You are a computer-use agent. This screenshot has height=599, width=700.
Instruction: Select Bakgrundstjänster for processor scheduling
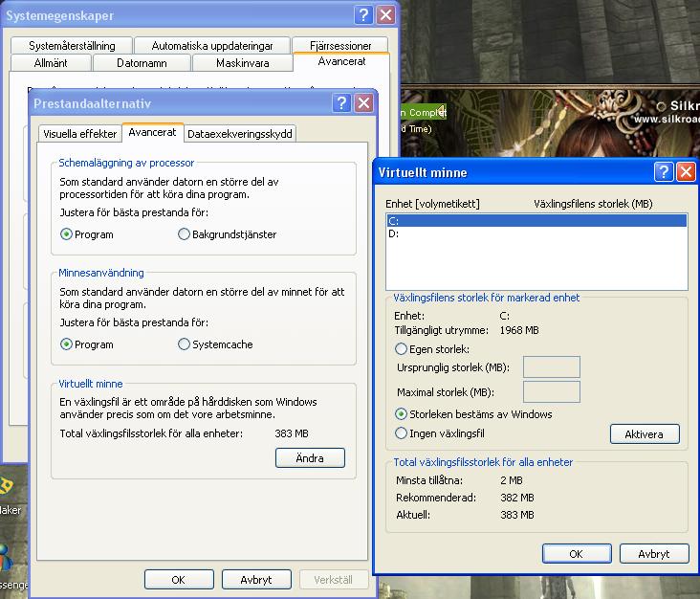click(185, 234)
